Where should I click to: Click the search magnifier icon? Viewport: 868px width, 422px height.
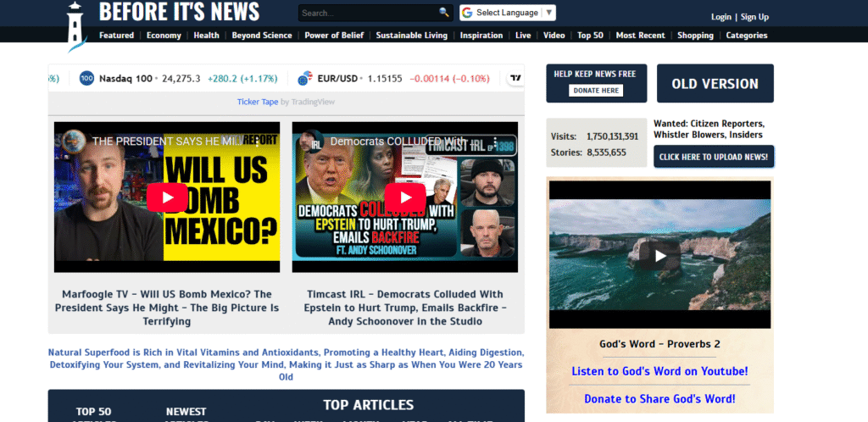pyautogui.click(x=444, y=12)
